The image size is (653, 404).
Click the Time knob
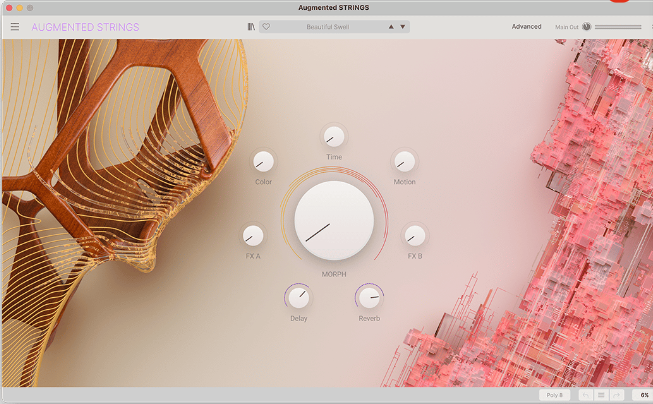point(334,137)
